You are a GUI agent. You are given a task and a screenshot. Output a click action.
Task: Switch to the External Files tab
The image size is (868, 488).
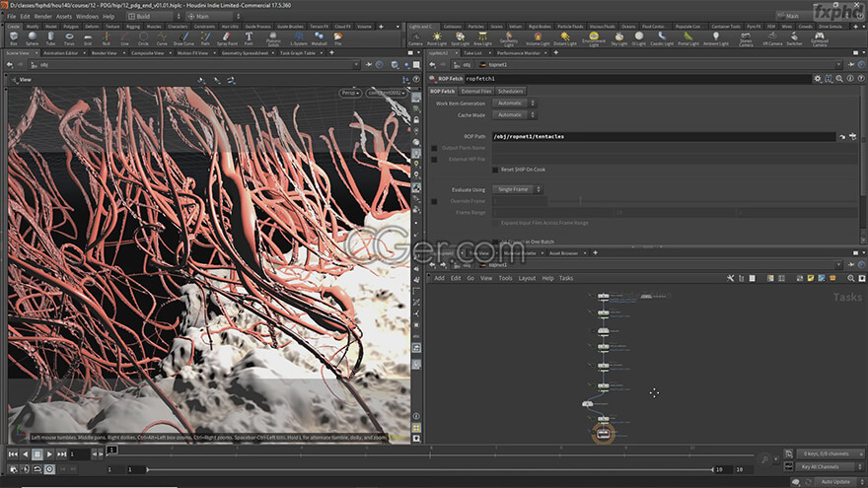coord(476,91)
